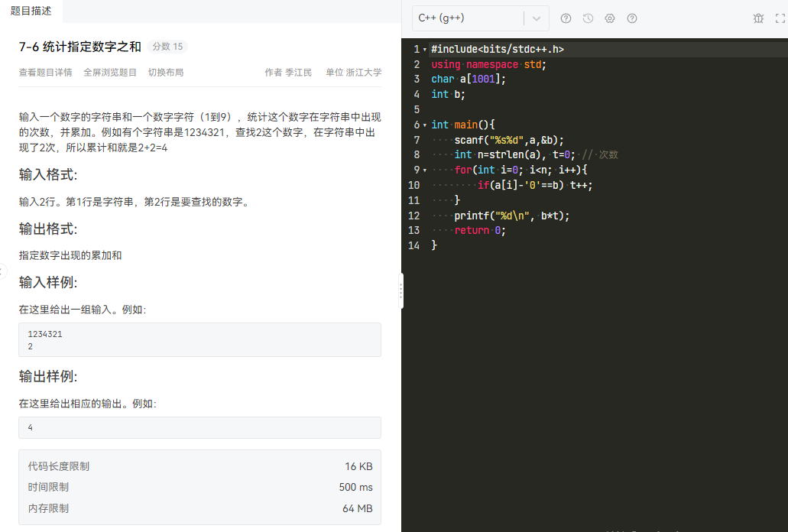Click the text 指定数字出现的累加和
The height and width of the screenshot is (532, 788).
coord(70,255)
